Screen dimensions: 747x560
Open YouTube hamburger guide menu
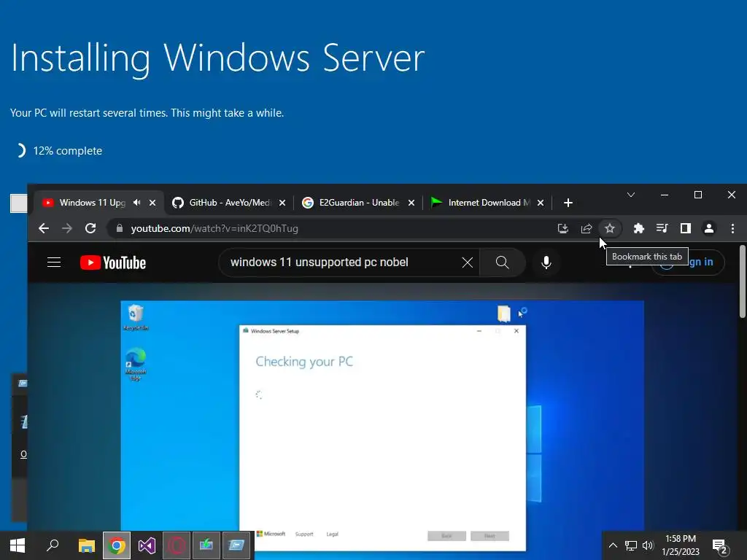coord(54,262)
